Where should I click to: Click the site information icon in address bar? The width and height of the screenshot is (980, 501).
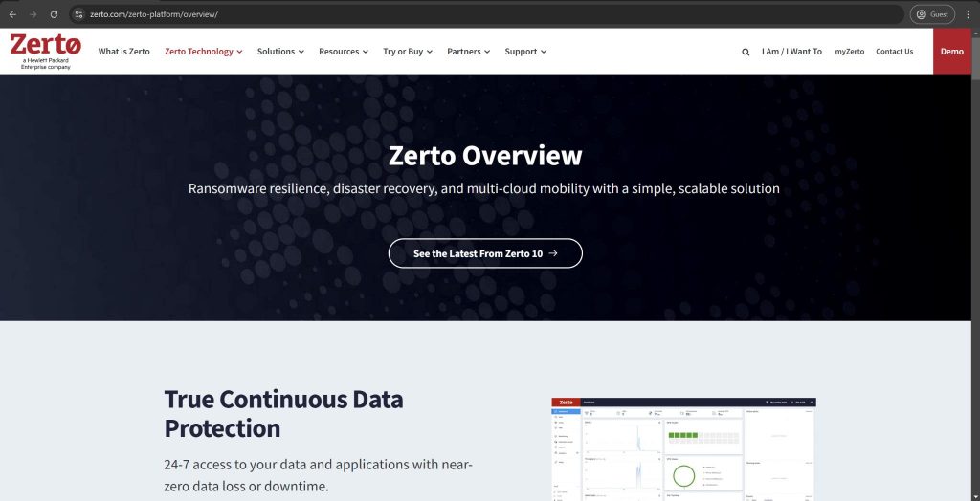pyautogui.click(x=79, y=14)
